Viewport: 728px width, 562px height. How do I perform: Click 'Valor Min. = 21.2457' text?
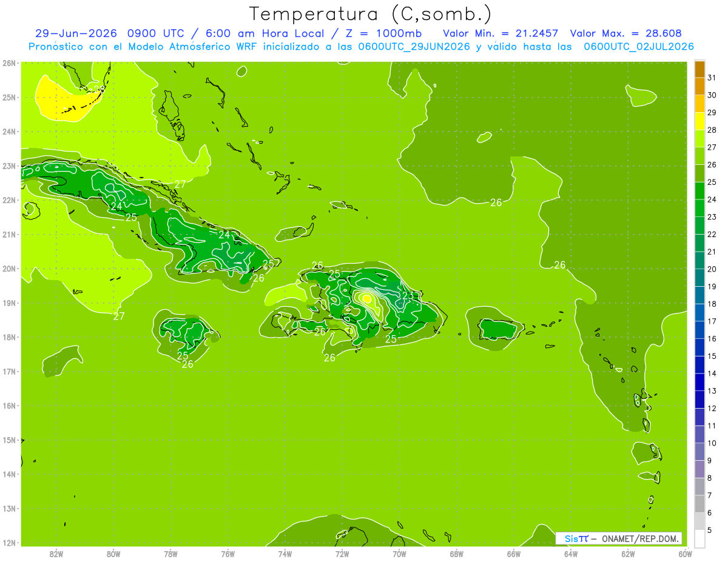pyautogui.click(x=500, y=33)
